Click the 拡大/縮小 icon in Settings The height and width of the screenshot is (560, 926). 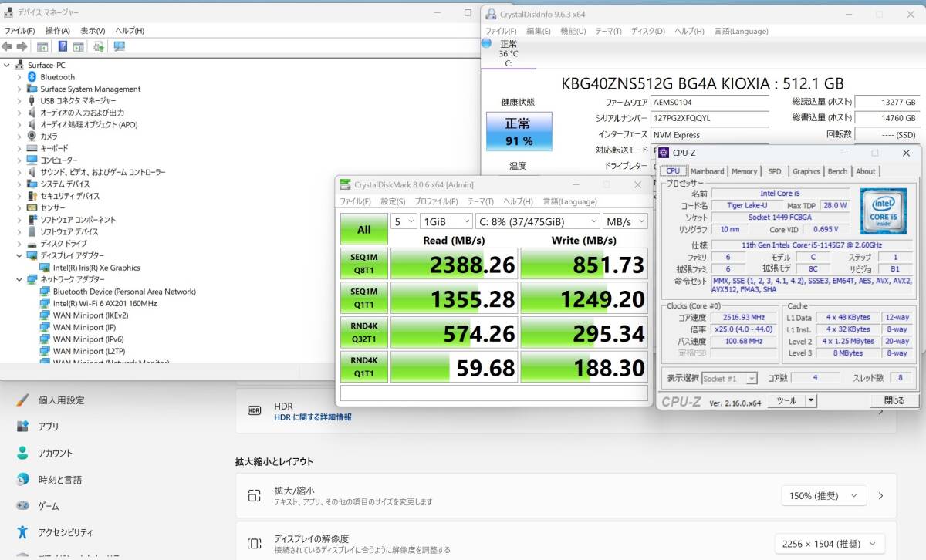(x=254, y=495)
